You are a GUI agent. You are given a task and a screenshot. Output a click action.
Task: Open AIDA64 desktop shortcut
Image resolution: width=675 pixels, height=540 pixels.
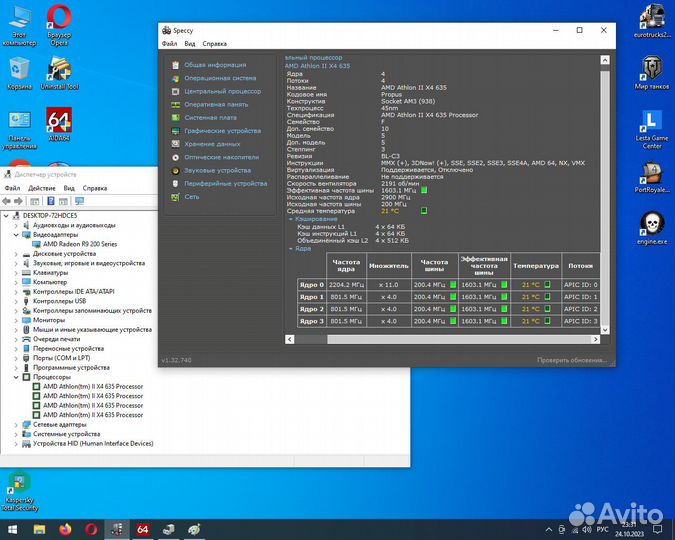(59, 124)
